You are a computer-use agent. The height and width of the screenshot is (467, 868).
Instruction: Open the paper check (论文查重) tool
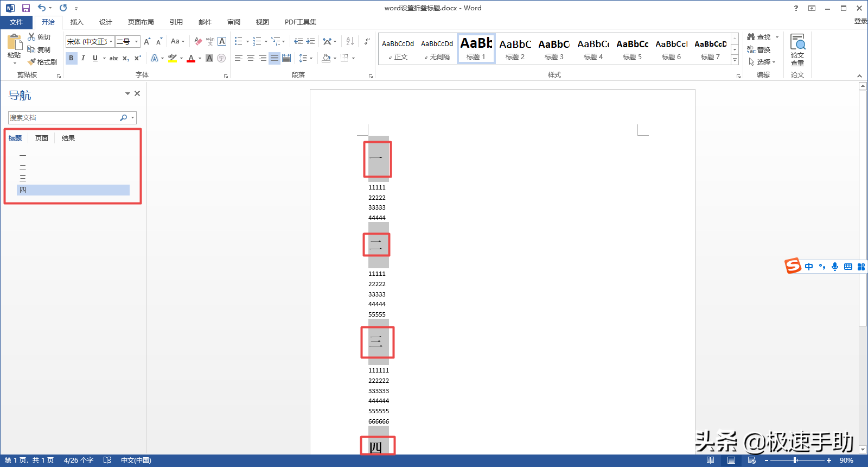(797, 50)
